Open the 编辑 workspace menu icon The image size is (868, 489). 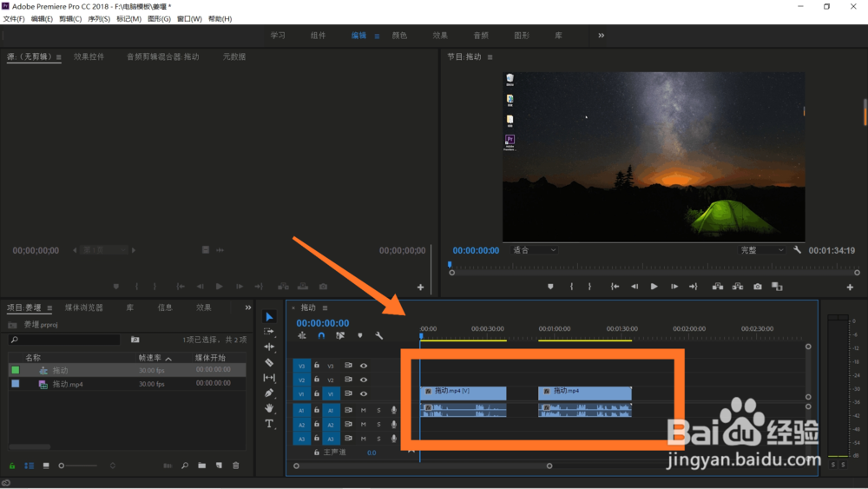tap(377, 36)
